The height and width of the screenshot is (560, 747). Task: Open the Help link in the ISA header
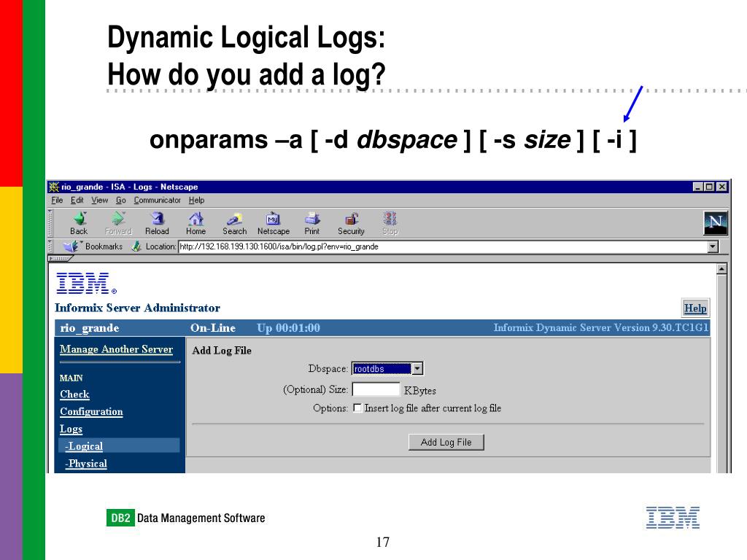tap(695, 308)
